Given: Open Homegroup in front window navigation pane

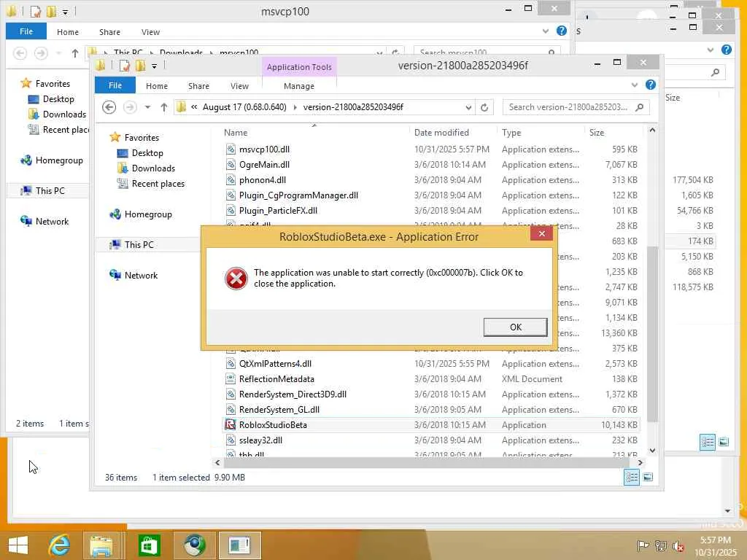Looking at the screenshot, I should (148, 214).
